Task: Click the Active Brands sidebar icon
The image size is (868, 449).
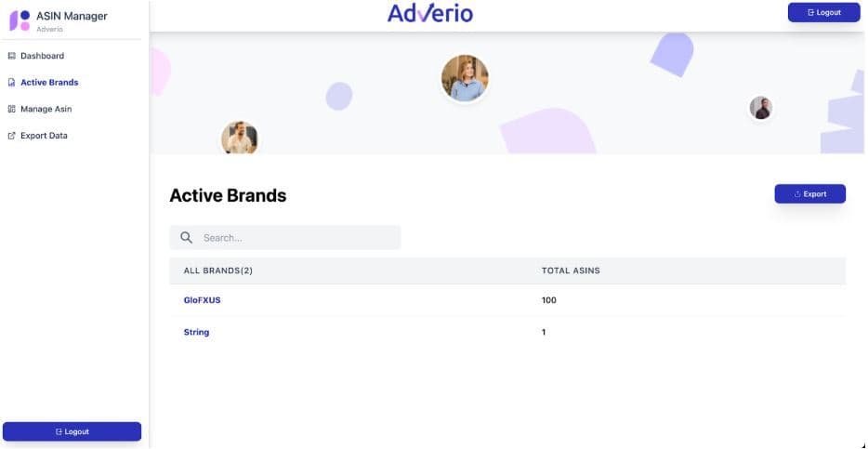Action: pyautogui.click(x=12, y=83)
